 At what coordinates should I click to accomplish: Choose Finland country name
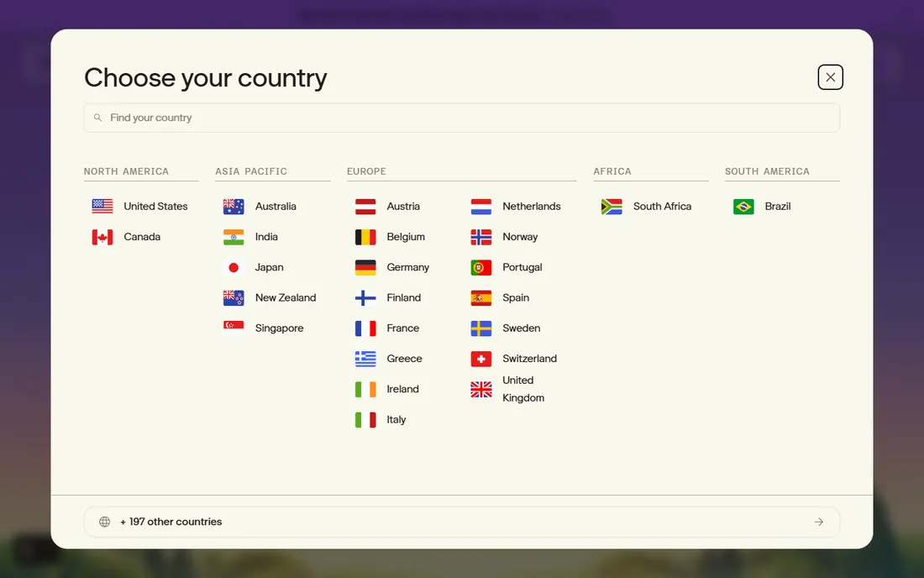coord(404,297)
